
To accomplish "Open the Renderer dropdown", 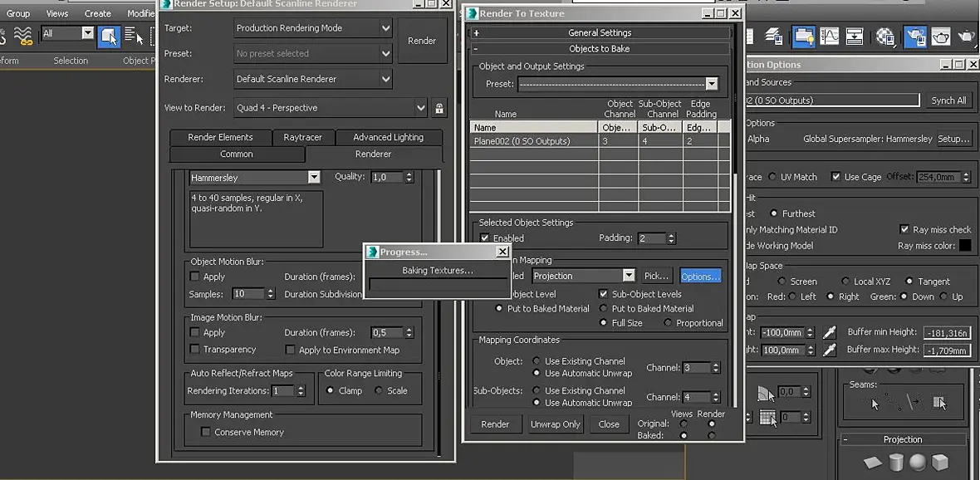I will tap(313, 80).
